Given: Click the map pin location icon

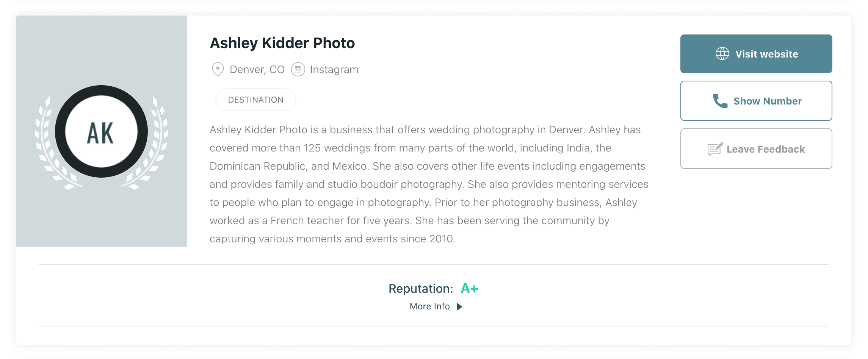Looking at the screenshot, I should pyautogui.click(x=218, y=70).
